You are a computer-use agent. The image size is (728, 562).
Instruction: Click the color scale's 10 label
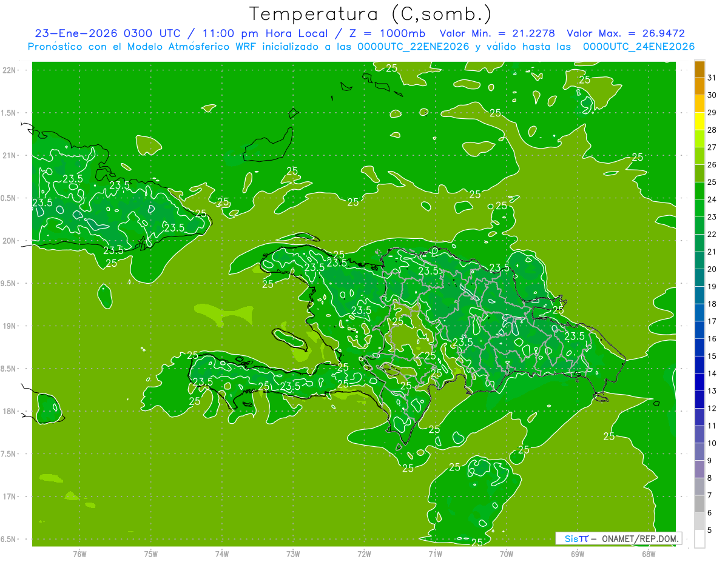click(712, 443)
